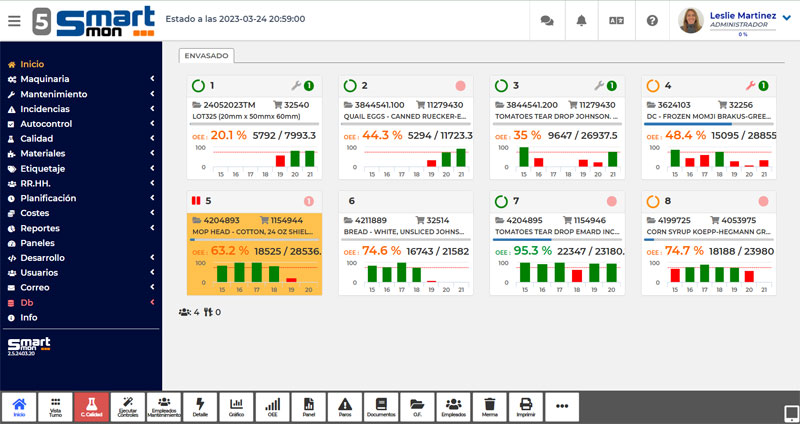This screenshot has width=800, height=424.
Task: Click the pause indicator on line 5
Action: 195,200
